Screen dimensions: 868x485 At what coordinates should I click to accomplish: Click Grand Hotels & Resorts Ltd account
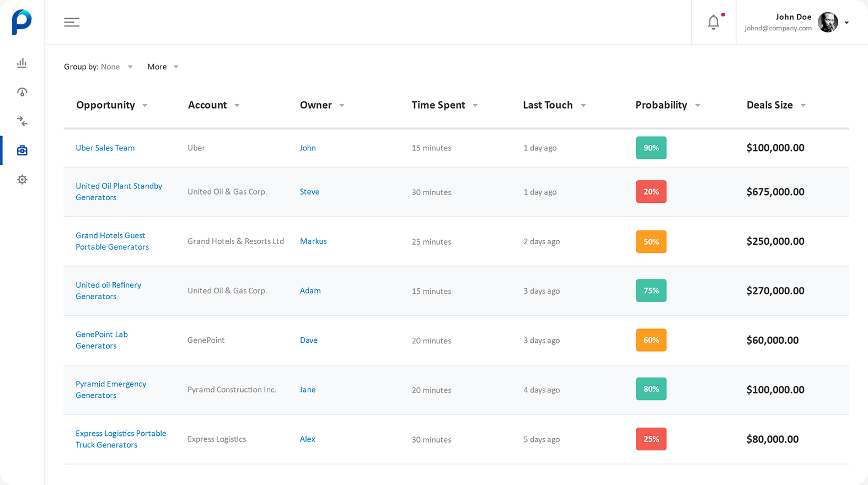[235, 241]
